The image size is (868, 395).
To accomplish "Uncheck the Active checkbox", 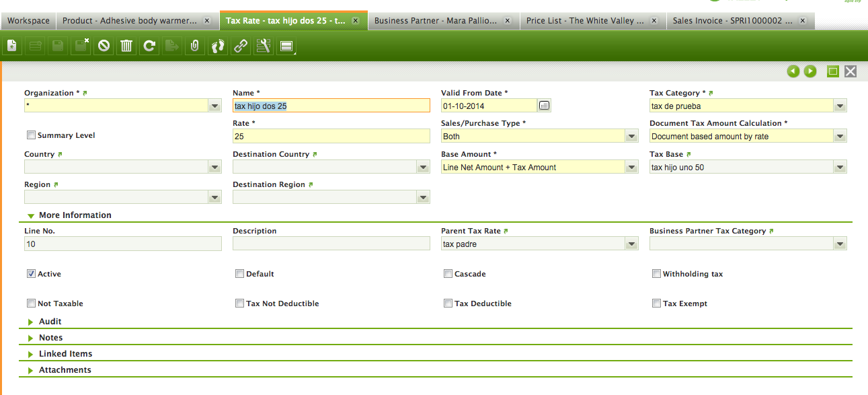I will (31, 274).
